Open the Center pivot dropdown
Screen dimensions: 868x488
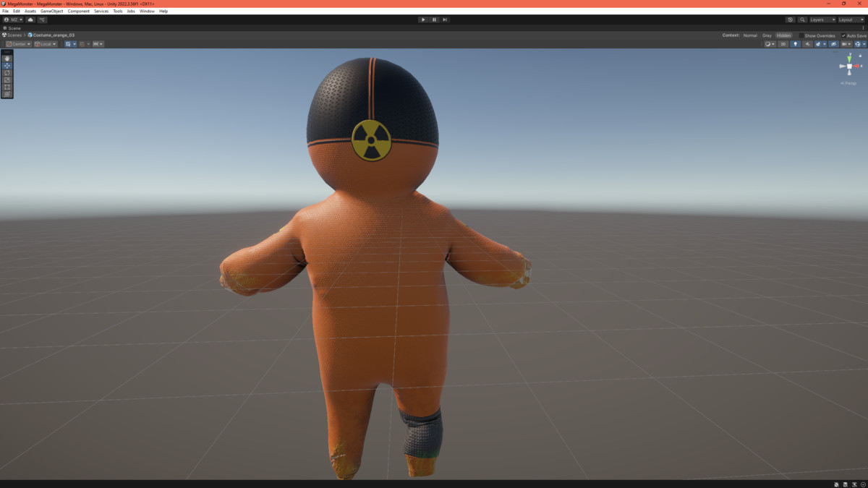18,44
